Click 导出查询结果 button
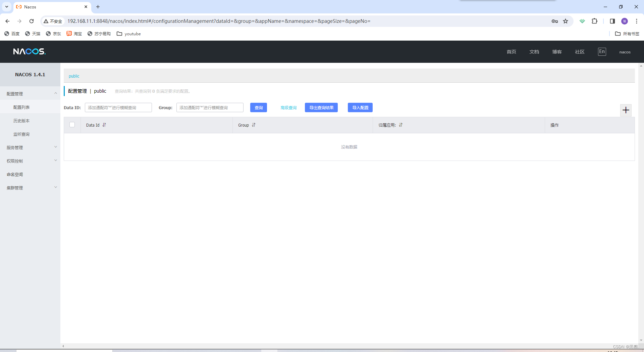The image size is (644, 352). pos(321,107)
